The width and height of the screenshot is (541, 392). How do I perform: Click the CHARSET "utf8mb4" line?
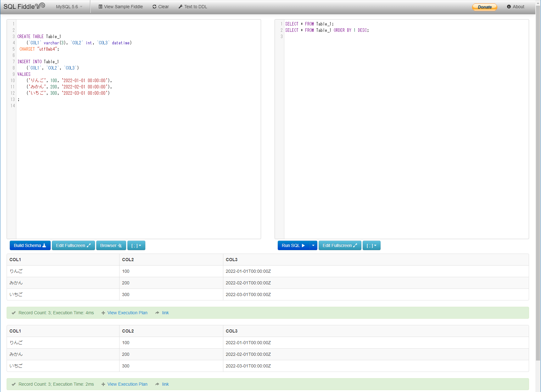tap(39, 49)
